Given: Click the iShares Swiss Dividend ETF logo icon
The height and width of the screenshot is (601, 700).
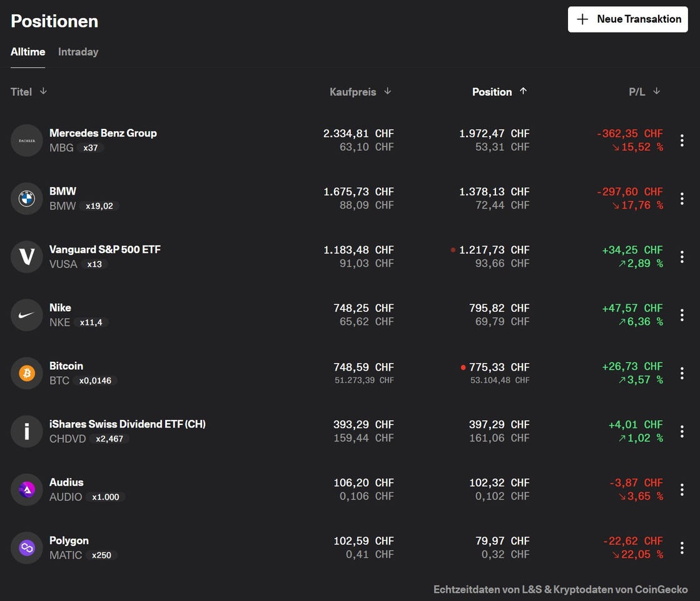Looking at the screenshot, I should 27,431.
